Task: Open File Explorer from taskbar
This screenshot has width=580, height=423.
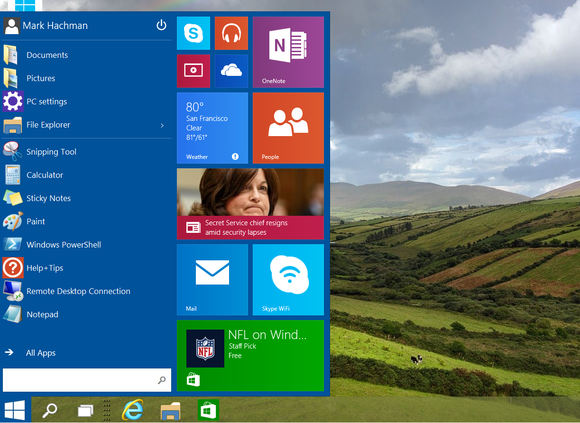Action: coord(170,410)
